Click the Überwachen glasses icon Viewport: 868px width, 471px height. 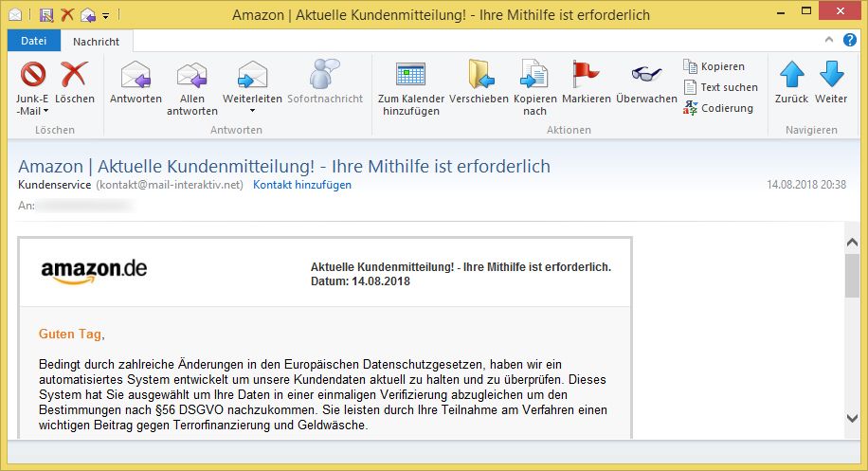646,73
